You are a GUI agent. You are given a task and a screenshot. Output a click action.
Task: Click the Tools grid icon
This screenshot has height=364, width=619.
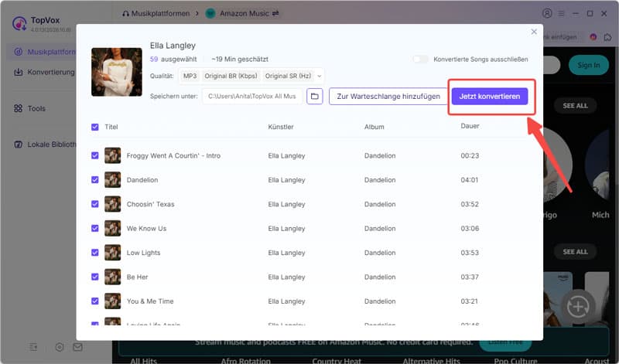[x=18, y=108]
